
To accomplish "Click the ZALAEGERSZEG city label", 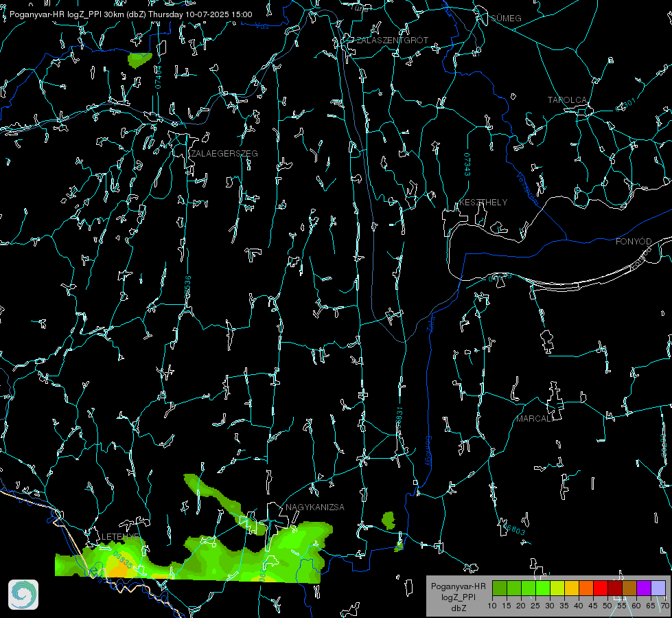I will point(224,153).
